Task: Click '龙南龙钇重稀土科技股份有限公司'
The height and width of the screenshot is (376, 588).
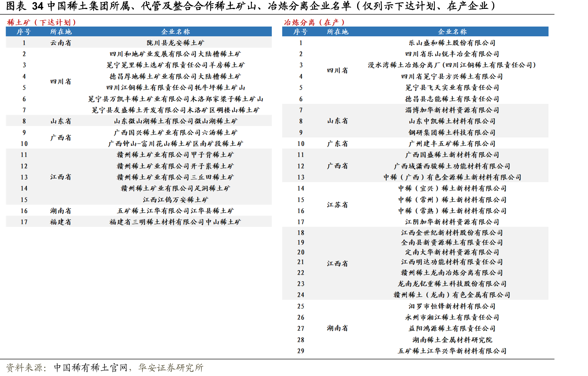Action: tap(452, 284)
